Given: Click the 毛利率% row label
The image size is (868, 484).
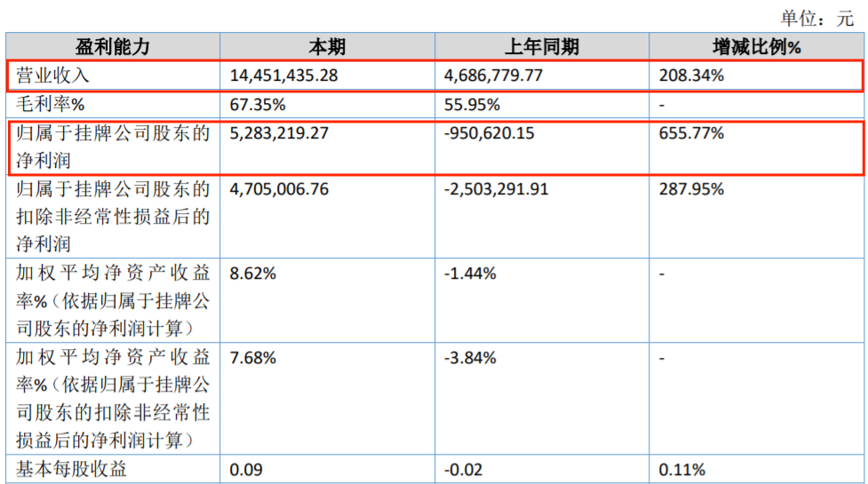Looking at the screenshot, I should (51, 105).
